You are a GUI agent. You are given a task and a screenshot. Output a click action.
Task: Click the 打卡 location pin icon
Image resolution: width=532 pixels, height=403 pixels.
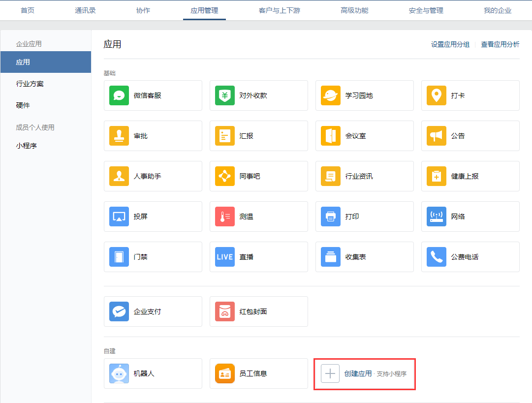437,95
